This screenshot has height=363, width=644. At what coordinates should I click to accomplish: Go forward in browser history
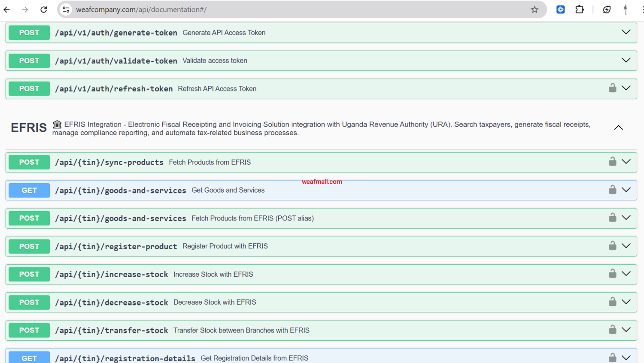(x=25, y=9)
